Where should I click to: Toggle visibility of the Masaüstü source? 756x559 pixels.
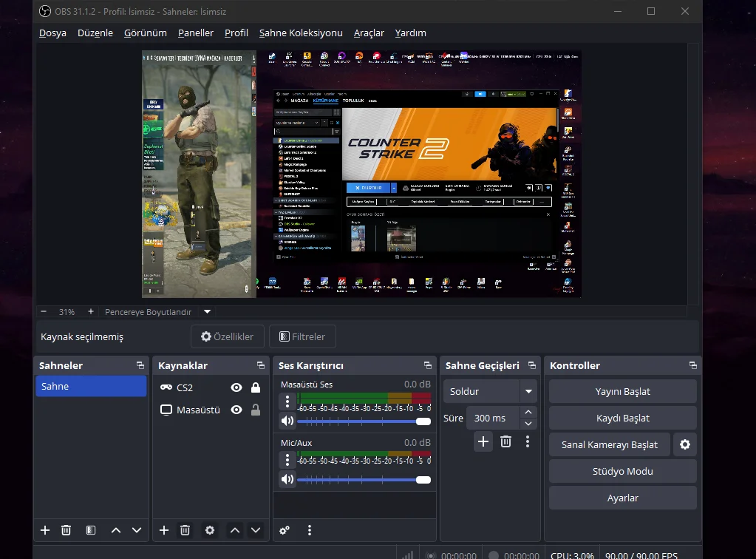[236, 410]
